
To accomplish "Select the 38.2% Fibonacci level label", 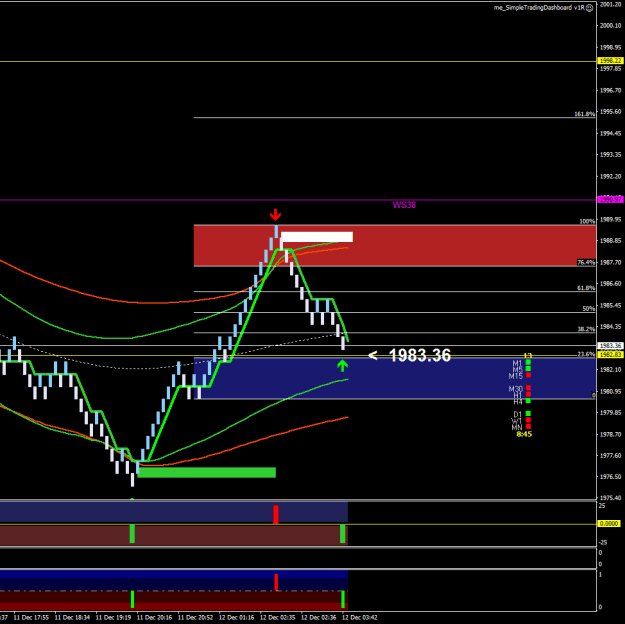I will [x=586, y=329].
